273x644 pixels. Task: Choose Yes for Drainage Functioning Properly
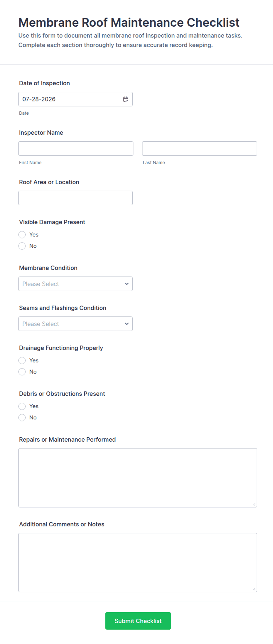(x=22, y=360)
